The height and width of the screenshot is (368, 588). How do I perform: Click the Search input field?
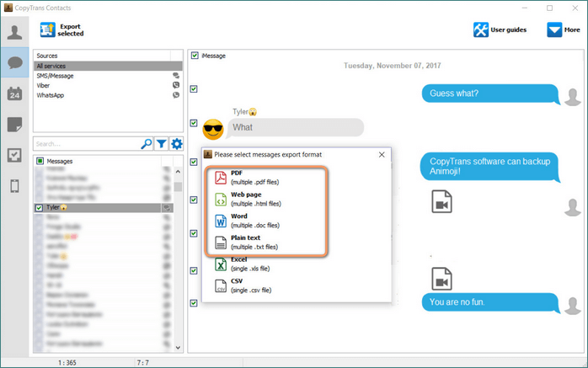pos(87,144)
